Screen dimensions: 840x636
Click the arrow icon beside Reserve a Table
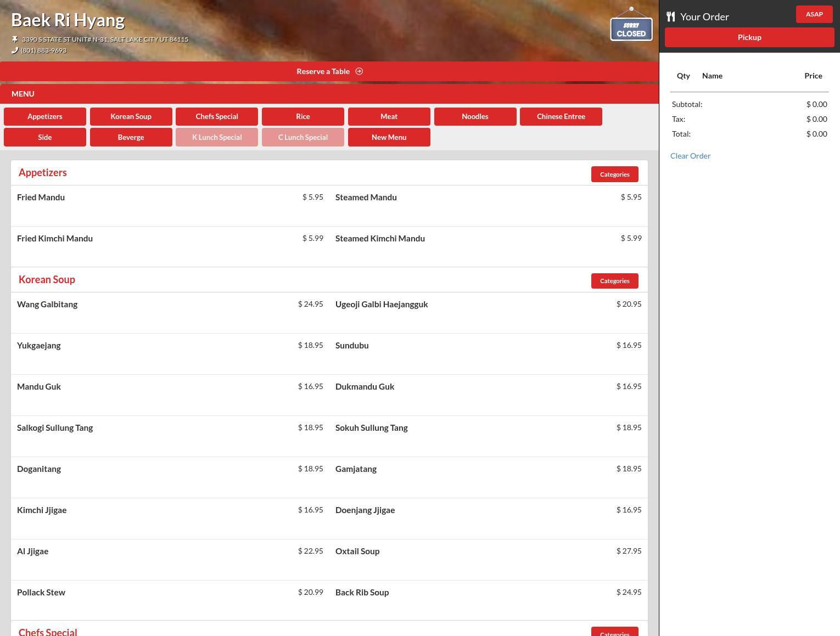(x=359, y=71)
